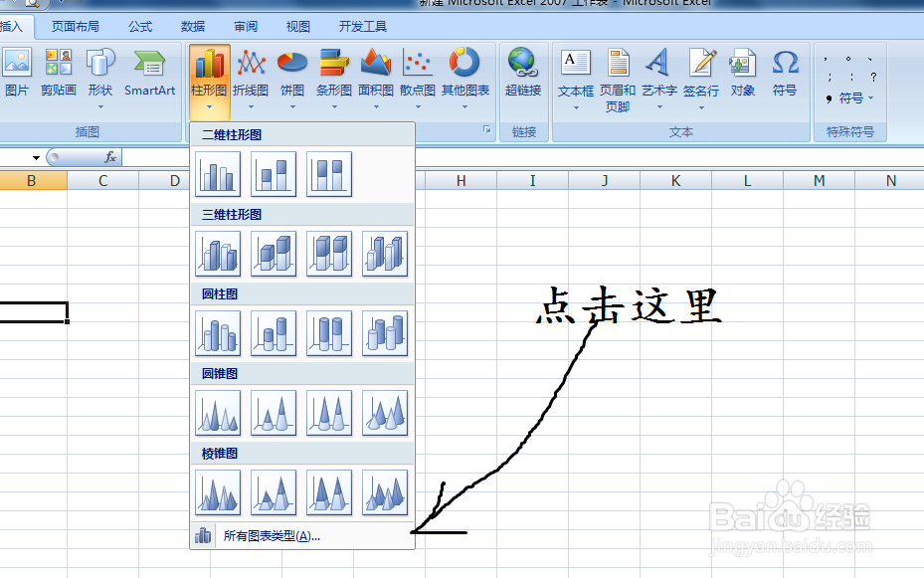Screen dimensions: 924x578
Task: Select the clustered pyramid chart
Action: (218, 492)
